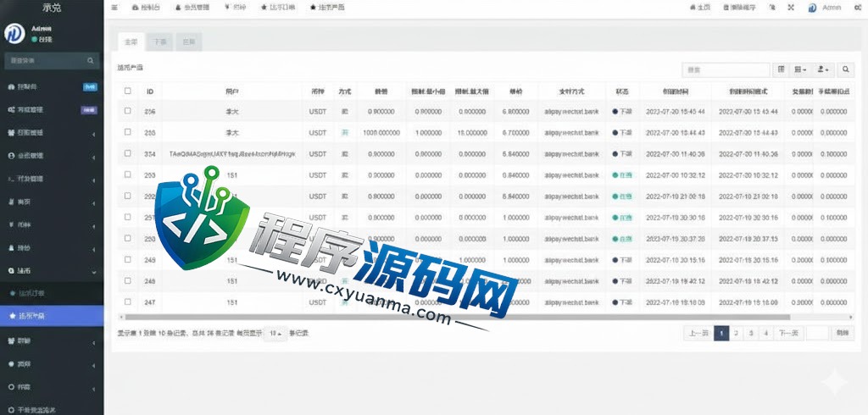Image resolution: width=868 pixels, height=415 pixels.
Task: Click the clear cache trash icon in header
Action: pos(739,8)
